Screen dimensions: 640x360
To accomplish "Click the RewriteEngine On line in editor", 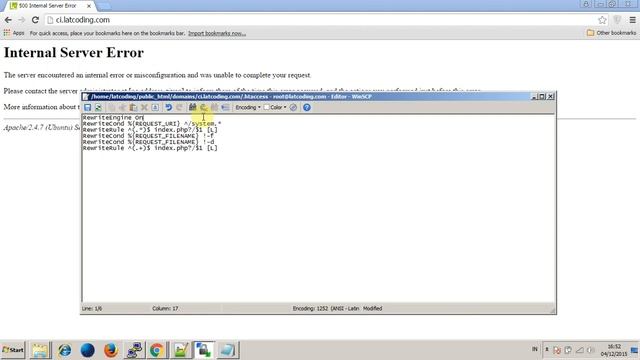I will [x=113, y=118].
